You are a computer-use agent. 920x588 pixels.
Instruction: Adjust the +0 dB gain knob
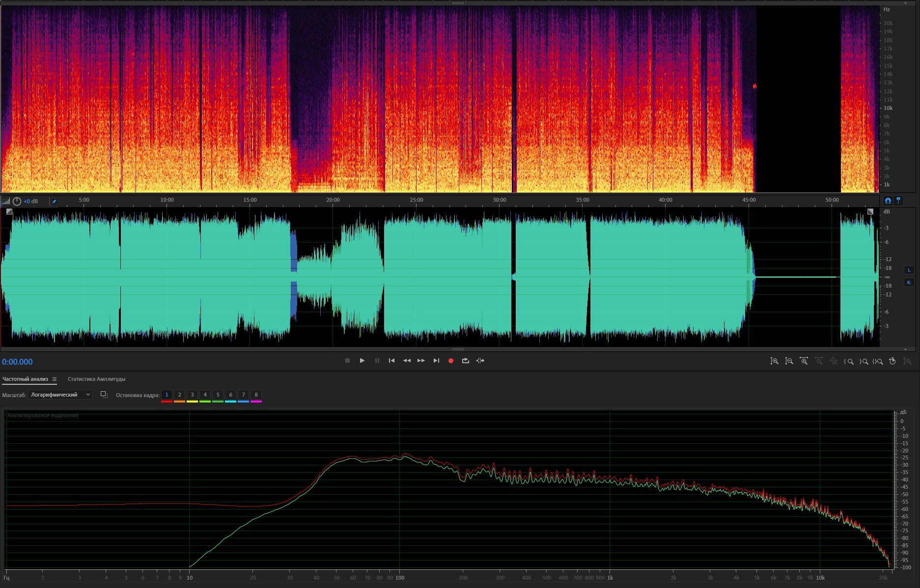[x=17, y=201]
